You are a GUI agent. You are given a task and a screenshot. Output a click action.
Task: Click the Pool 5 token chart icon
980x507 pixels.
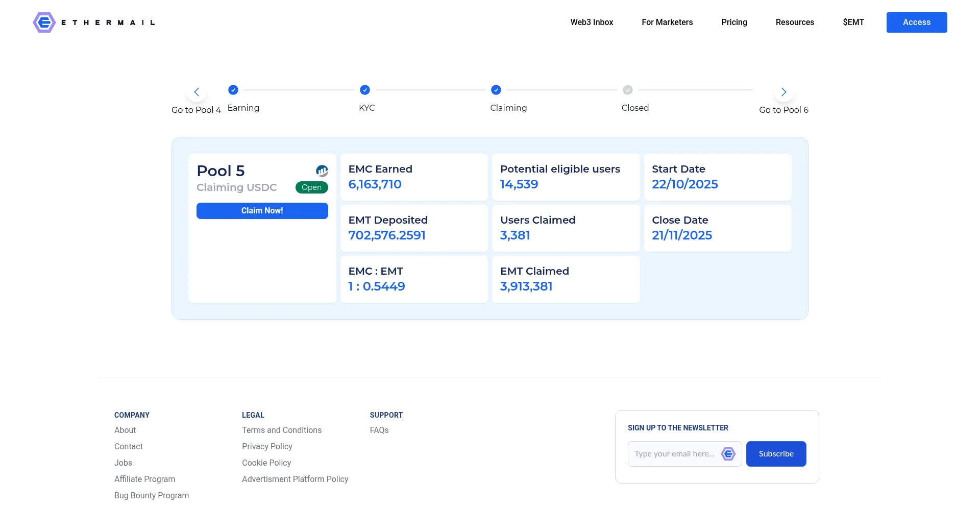(x=322, y=171)
